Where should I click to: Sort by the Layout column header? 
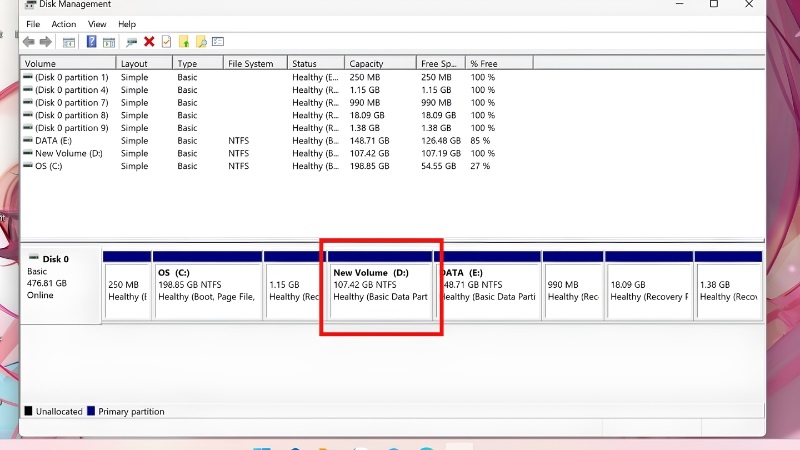tap(144, 63)
